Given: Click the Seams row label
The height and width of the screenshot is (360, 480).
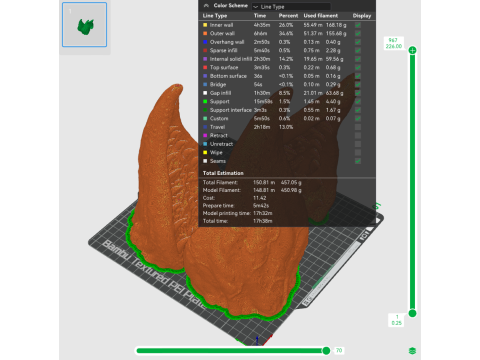Looking at the screenshot, I should click(x=218, y=161).
